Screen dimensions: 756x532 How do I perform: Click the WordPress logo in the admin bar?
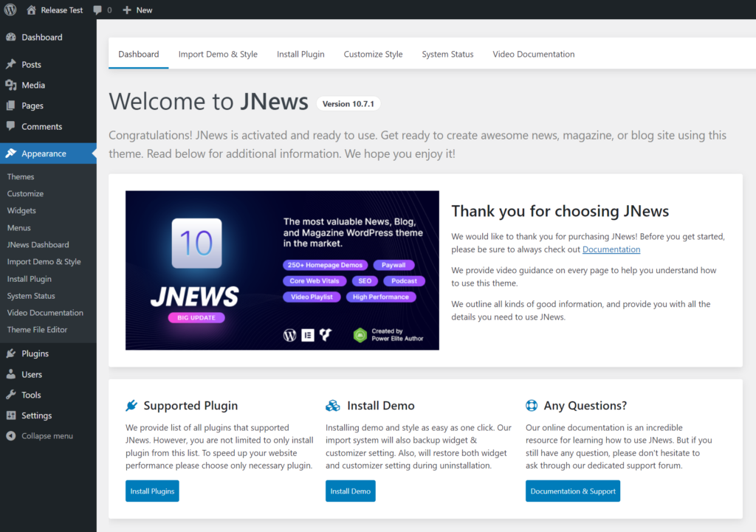point(11,10)
